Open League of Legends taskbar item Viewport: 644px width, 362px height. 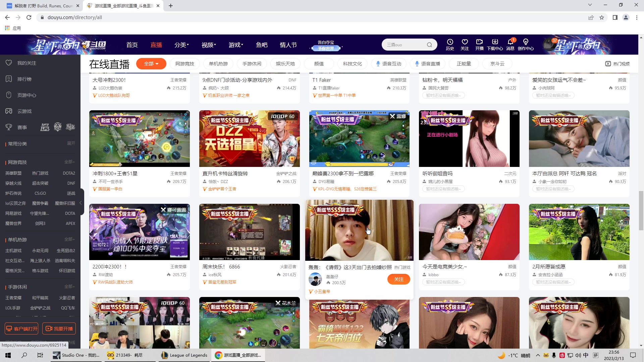[x=184, y=355]
